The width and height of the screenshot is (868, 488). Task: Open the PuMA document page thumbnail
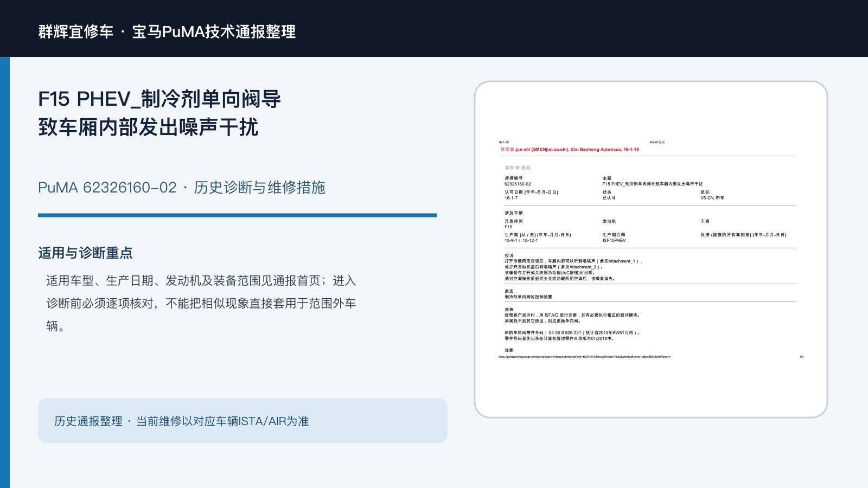651,249
